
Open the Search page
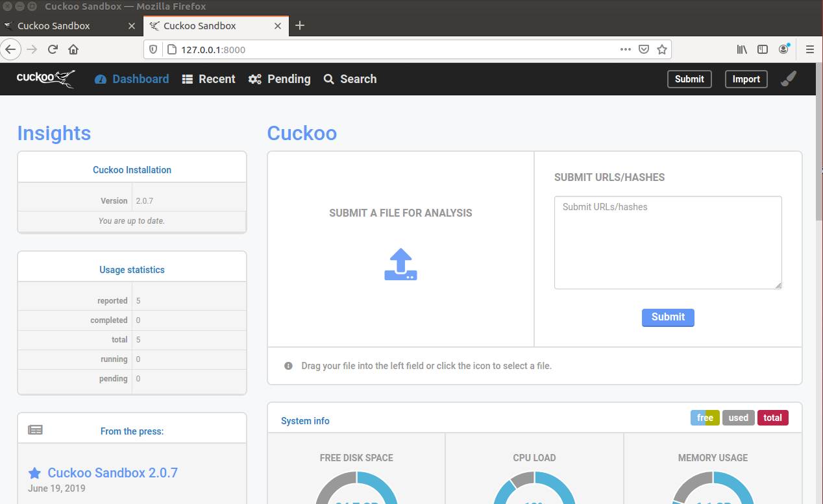[x=350, y=79]
